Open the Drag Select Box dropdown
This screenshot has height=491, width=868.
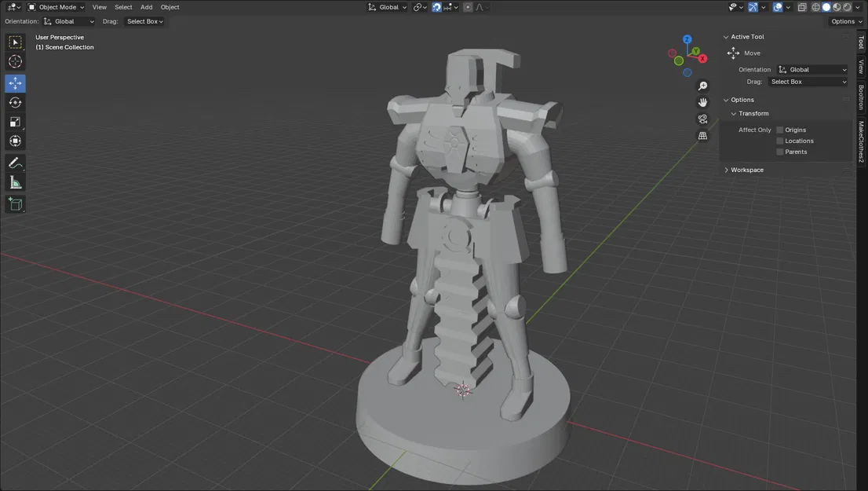click(144, 21)
